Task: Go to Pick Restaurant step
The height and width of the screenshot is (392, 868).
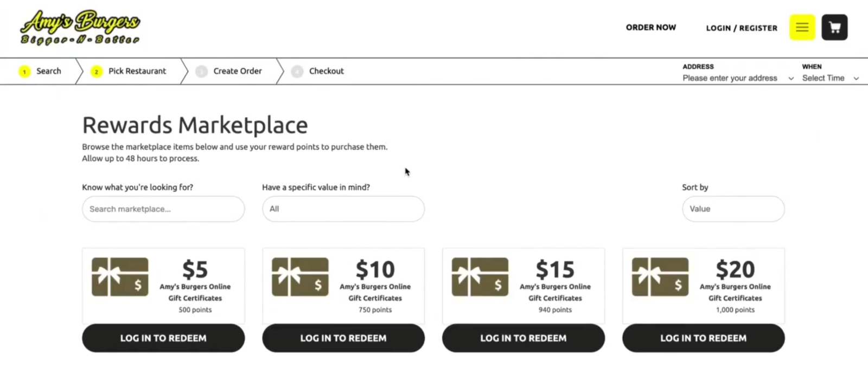Action: (137, 71)
